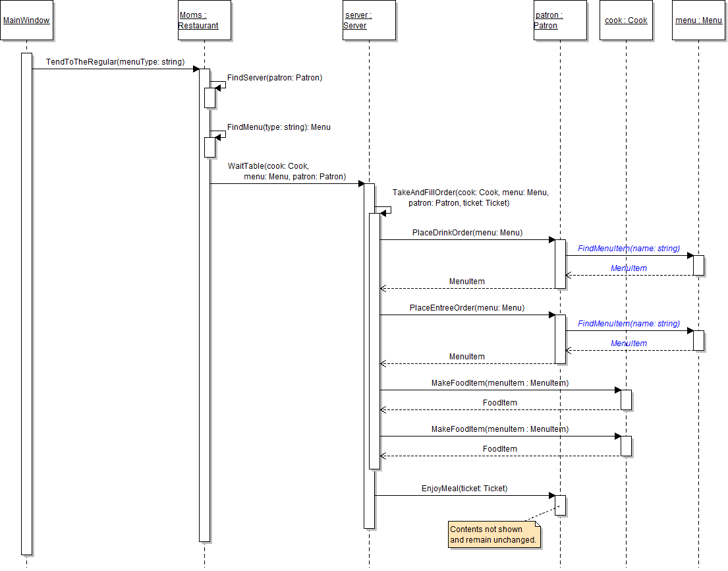Select the TakeAndFillOrder message label
Image resolution: width=728 pixels, height=571 pixels.
click(470, 198)
